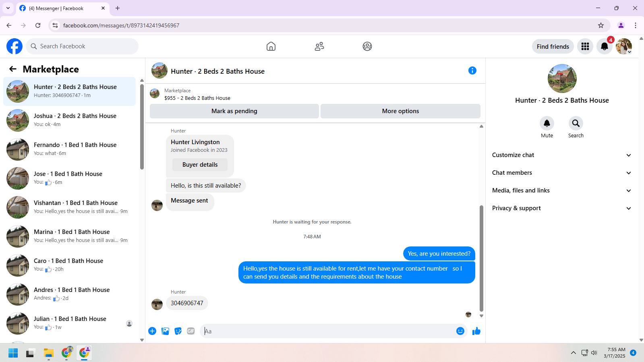
Task: Reload the page in browser
Action: click(38, 25)
